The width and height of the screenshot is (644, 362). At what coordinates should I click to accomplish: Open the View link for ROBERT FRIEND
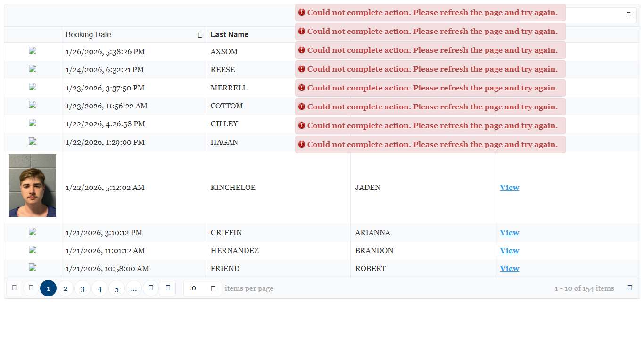[x=509, y=269]
